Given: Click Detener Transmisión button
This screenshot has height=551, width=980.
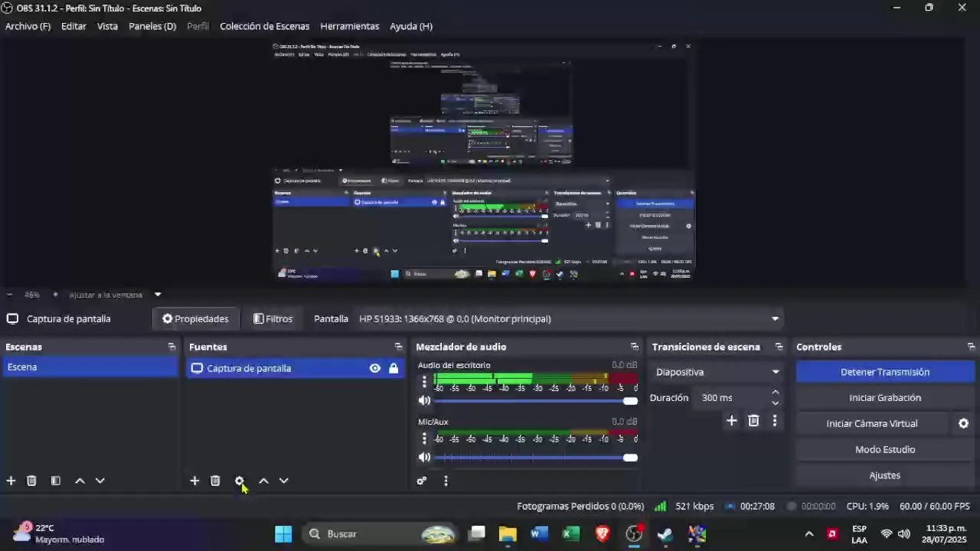Looking at the screenshot, I should [885, 372].
